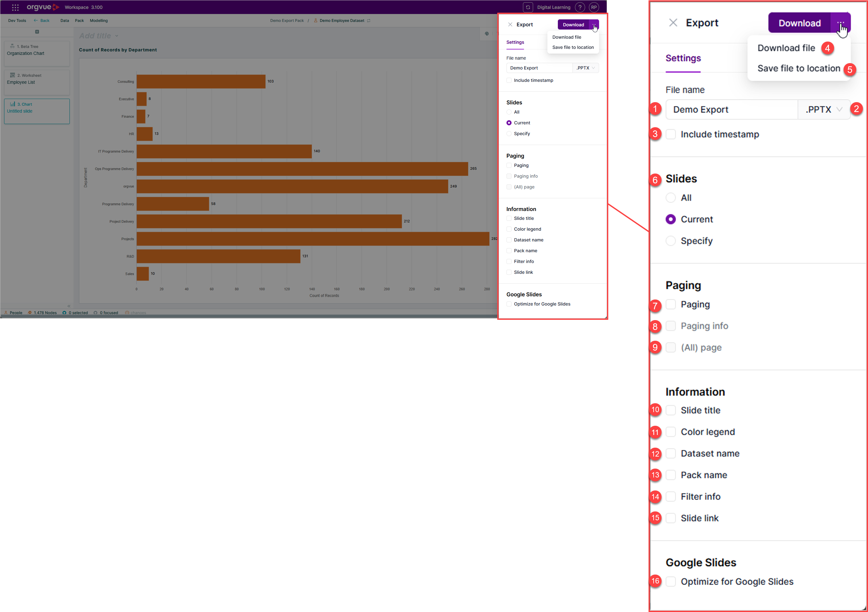Click the changes status icon
The image size is (868, 612).
coord(127,313)
